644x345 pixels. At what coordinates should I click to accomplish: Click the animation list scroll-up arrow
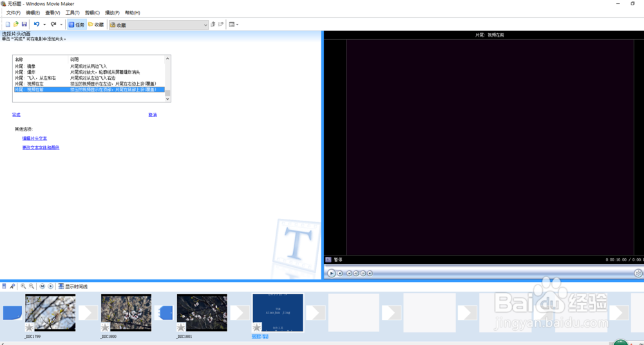[x=167, y=59]
